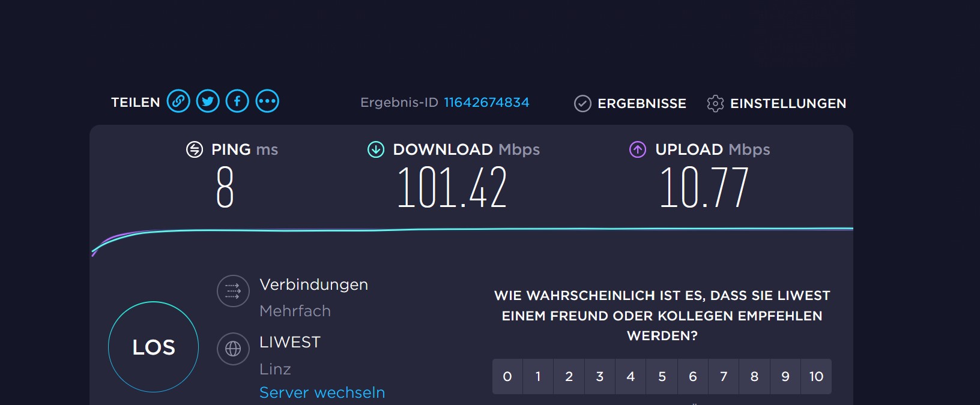Share result on Twitter
The height and width of the screenshot is (405, 980).
tap(208, 101)
